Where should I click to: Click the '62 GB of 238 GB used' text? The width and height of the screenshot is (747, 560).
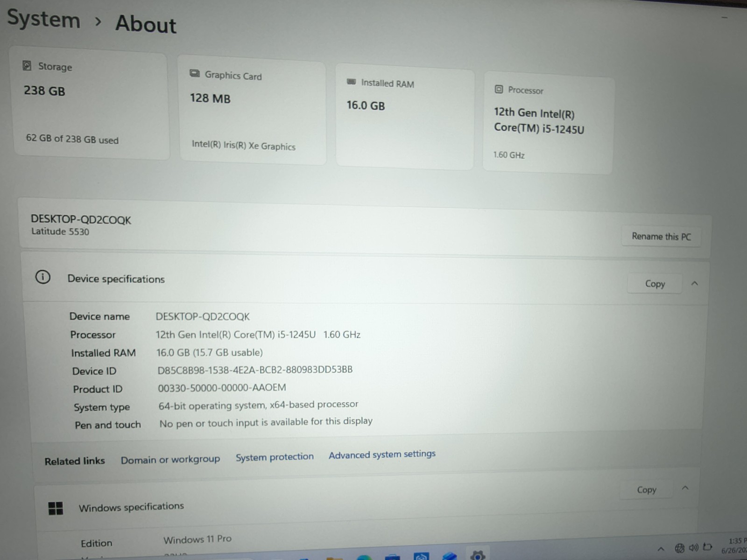[72, 139]
